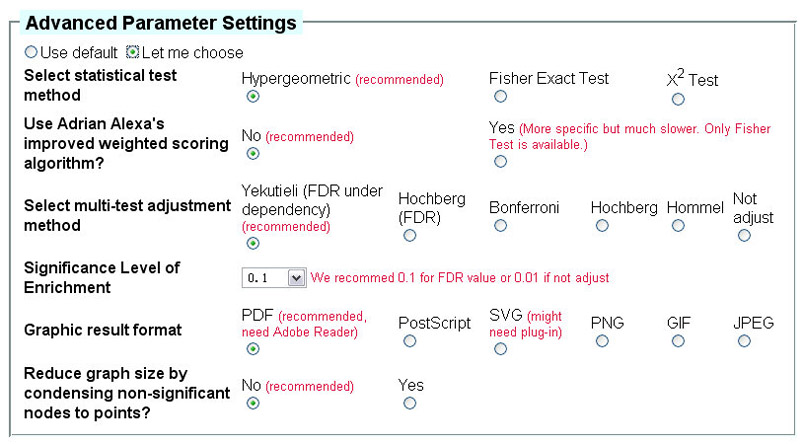Pick SVG graphic result format

coord(500,349)
